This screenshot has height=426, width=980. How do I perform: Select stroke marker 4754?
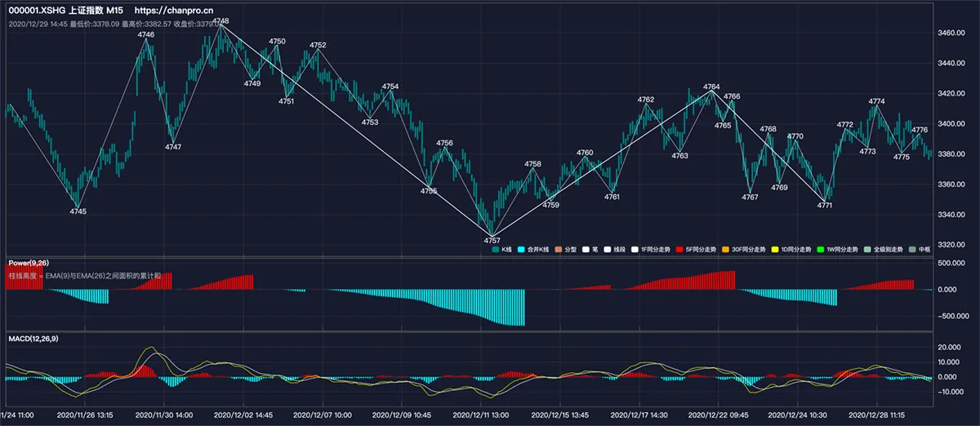(x=390, y=87)
